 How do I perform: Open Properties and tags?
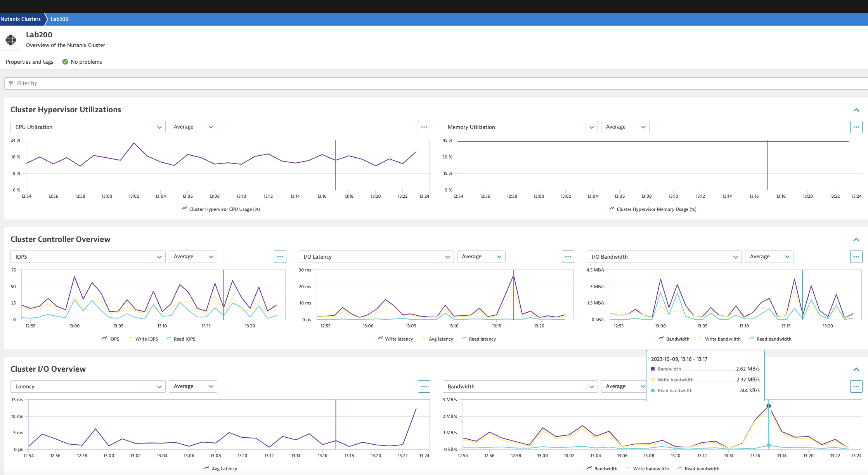29,62
